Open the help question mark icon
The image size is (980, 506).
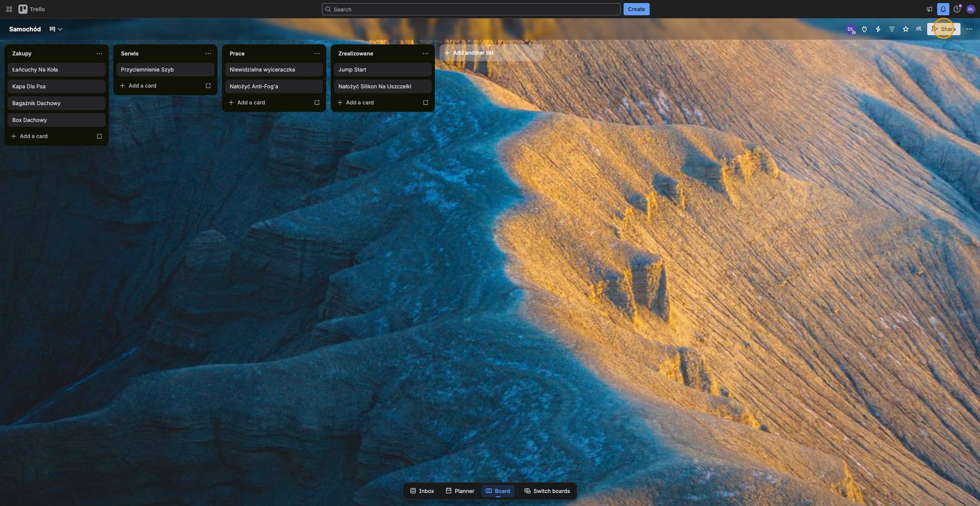[x=957, y=9]
